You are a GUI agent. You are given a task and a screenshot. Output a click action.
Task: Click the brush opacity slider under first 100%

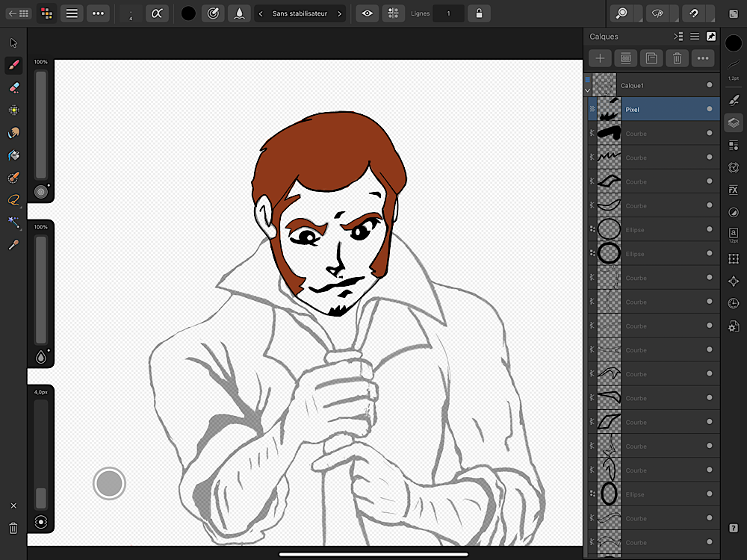pyautogui.click(x=41, y=125)
